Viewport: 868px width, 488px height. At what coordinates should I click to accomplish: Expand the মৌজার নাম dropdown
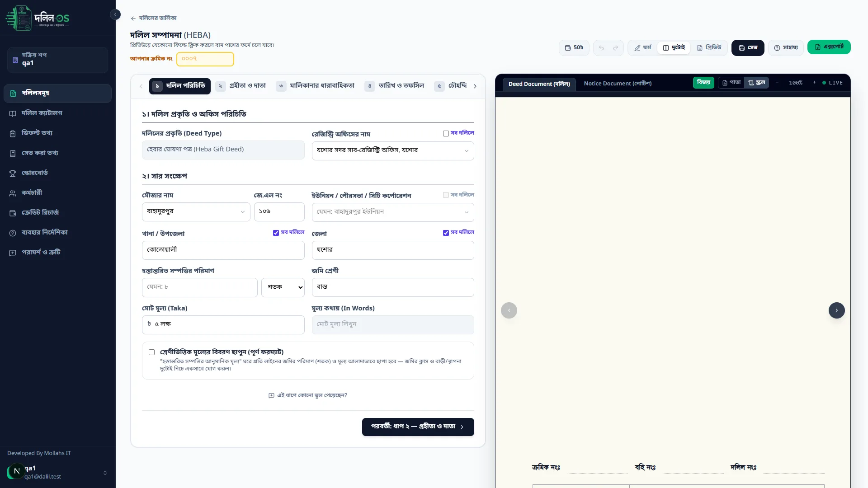196,212
